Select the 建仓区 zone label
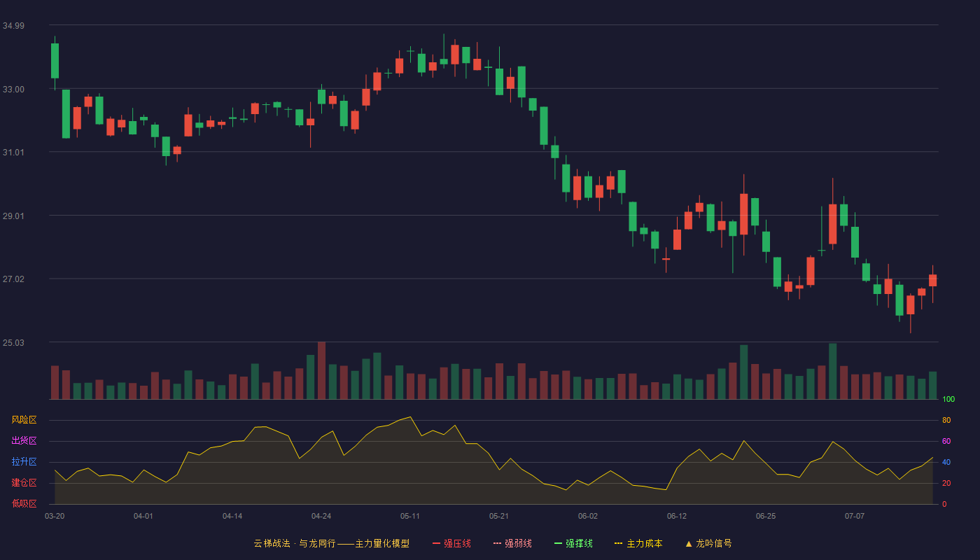The image size is (980, 560). 24,483
